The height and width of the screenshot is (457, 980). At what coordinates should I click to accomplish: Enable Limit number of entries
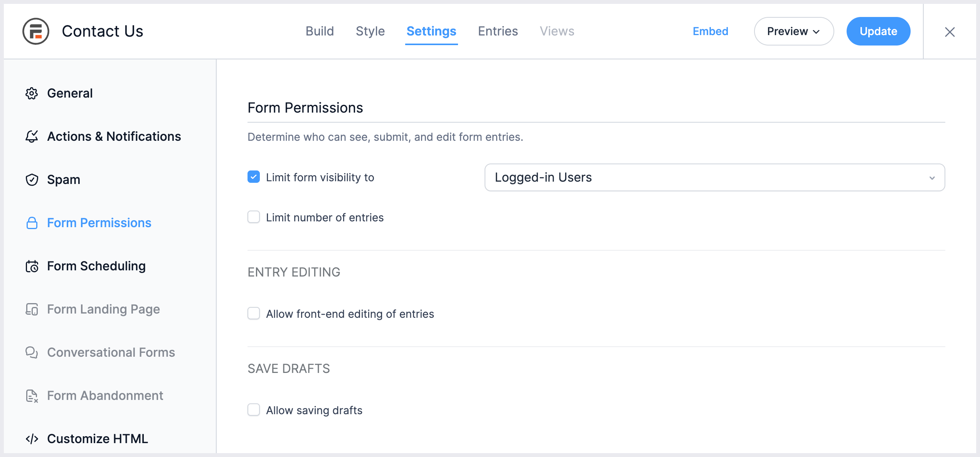coord(254,217)
